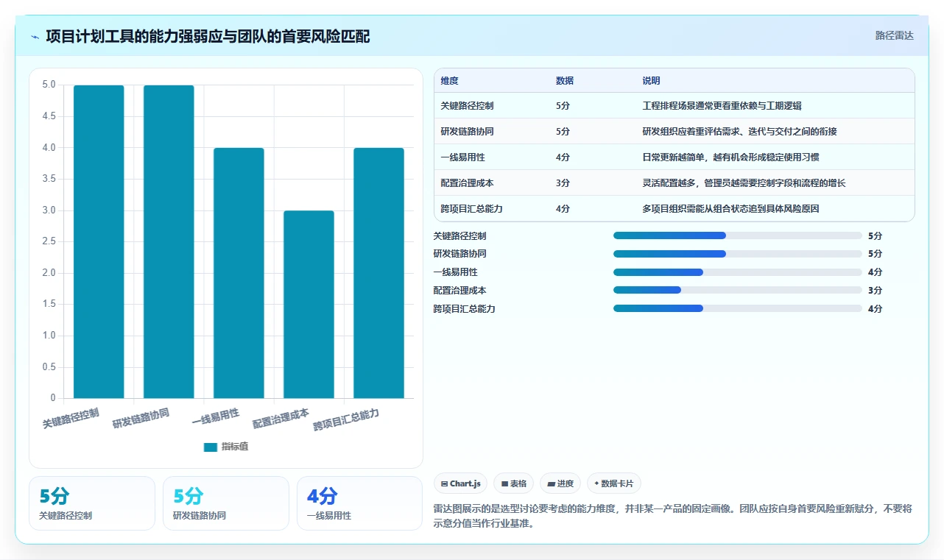Click the 研发链路协同 chart bar
This screenshot has height=560, width=944.
click(169, 241)
